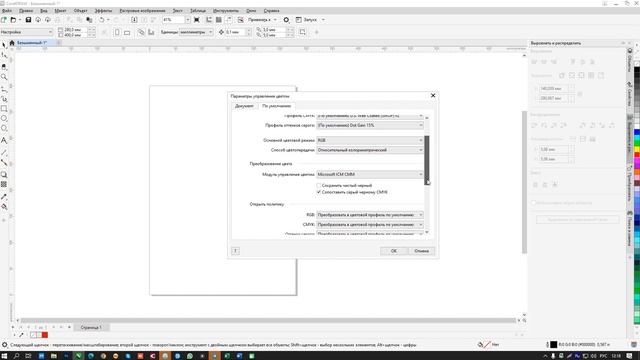Select the Connector tool
This screenshot has height=360, width=640.
point(4,162)
